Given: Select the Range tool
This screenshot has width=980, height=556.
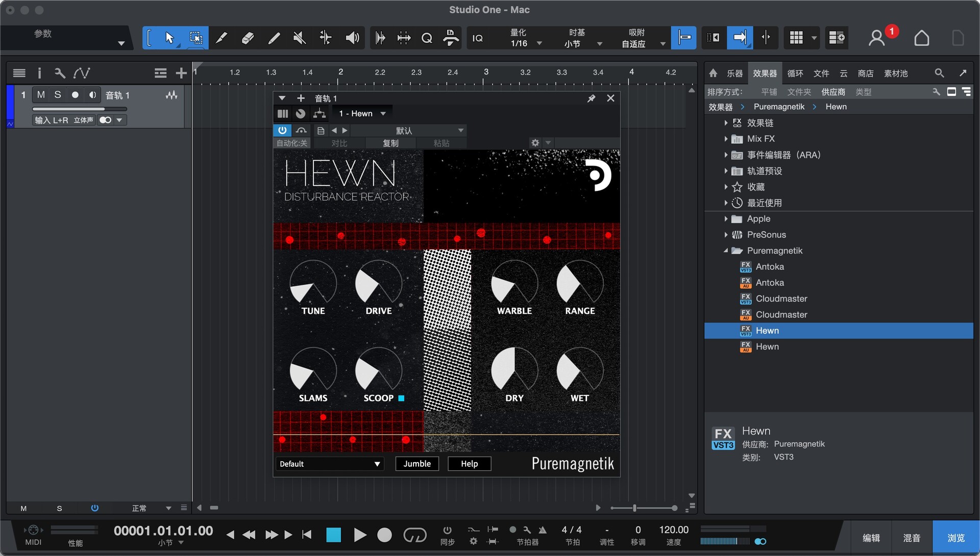Looking at the screenshot, I should (x=195, y=38).
